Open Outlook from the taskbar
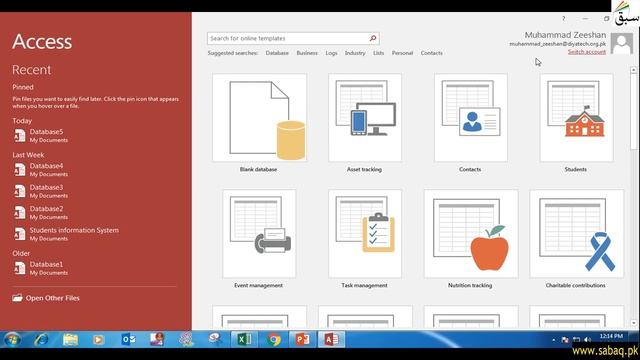This screenshot has height=360, width=640. click(x=129, y=339)
